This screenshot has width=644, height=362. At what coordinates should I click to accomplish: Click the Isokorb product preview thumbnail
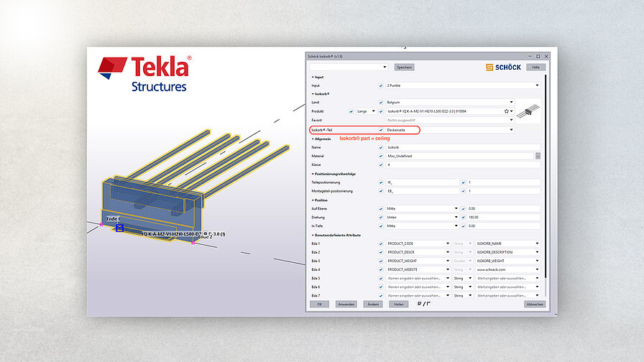(528, 111)
